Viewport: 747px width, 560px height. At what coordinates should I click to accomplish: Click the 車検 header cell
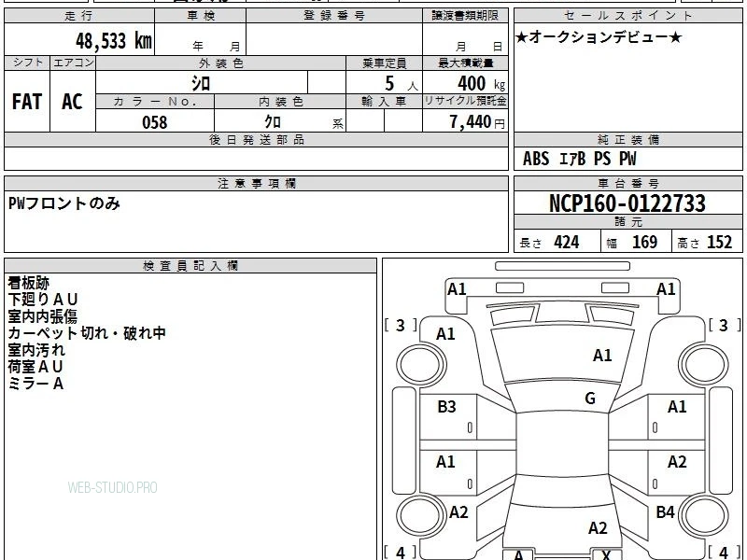201,16
